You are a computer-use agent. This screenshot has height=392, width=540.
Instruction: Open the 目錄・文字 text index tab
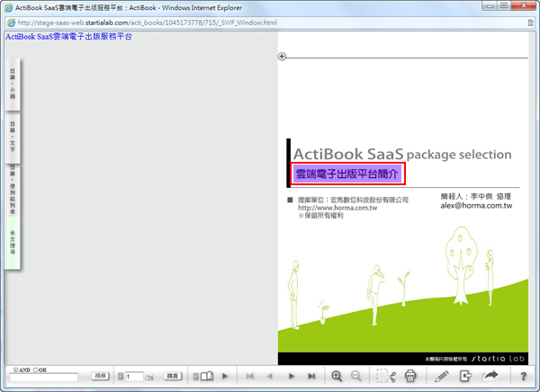[13, 137]
